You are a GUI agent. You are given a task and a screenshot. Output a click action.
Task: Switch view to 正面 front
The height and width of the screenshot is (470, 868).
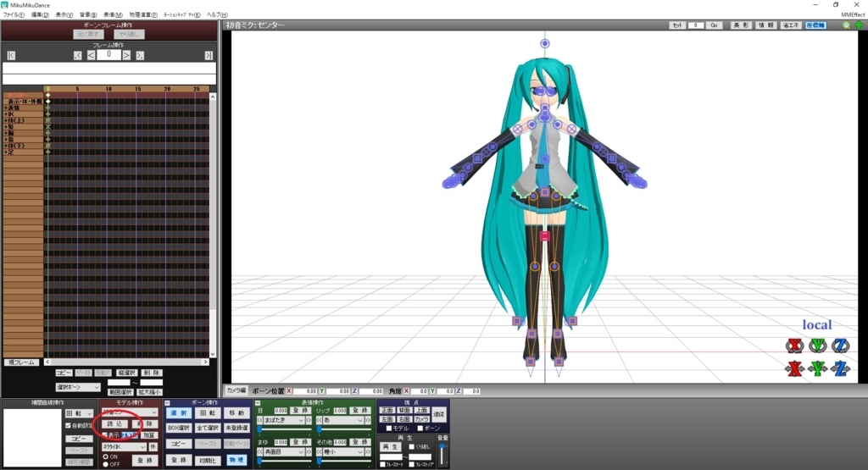coord(387,410)
